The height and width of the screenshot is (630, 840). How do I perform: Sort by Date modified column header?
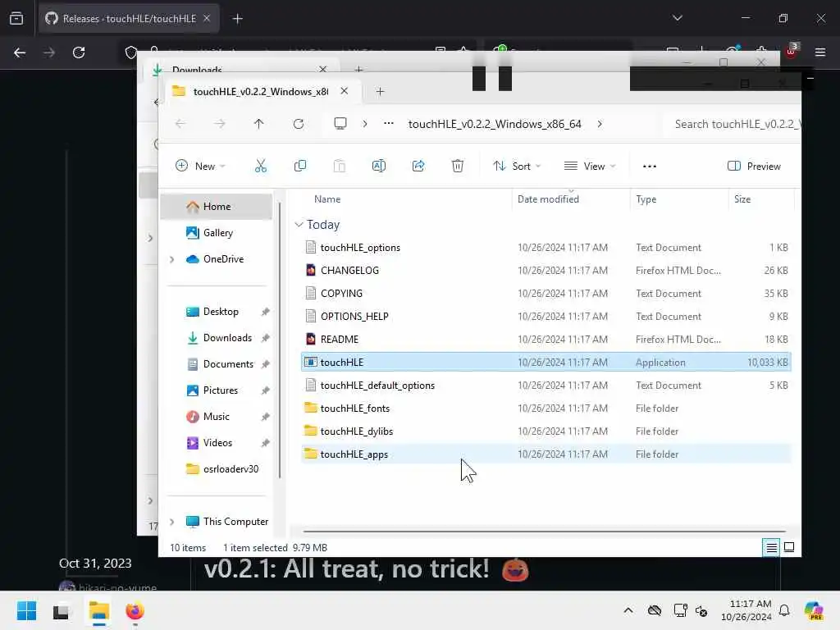[548, 199]
